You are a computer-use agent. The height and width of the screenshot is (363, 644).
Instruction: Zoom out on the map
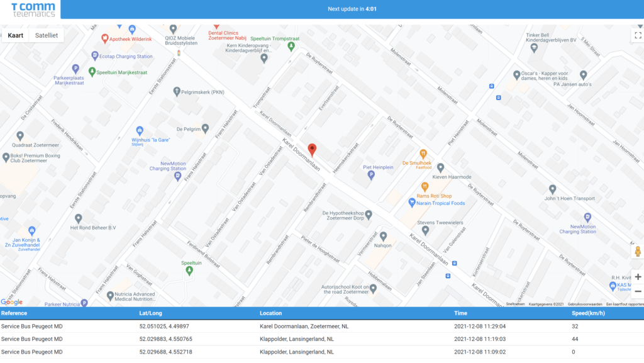(637, 291)
